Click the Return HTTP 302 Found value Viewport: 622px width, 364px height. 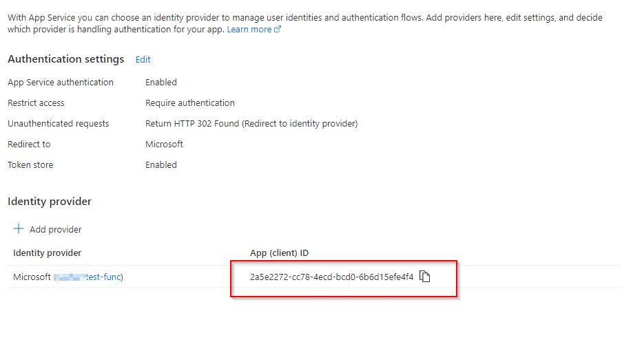click(251, 124)
